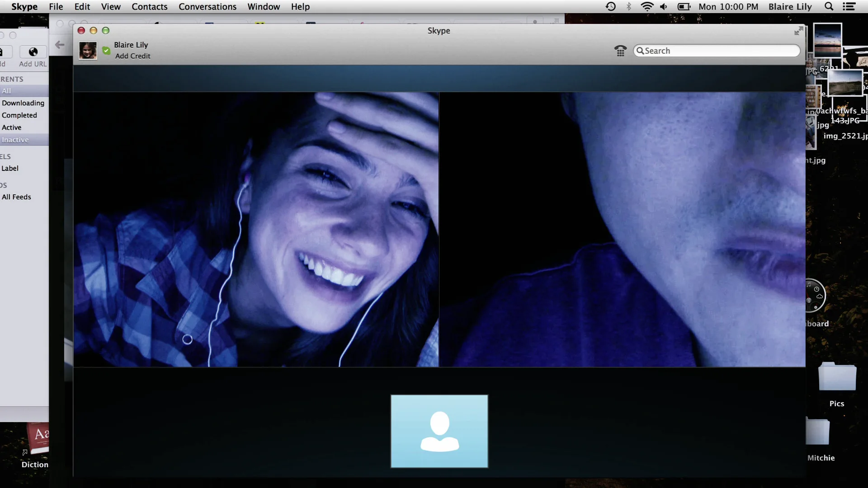This screenshot has width=868, height=488.
Task: Open the Edit menu
Action: click(82, 7)
